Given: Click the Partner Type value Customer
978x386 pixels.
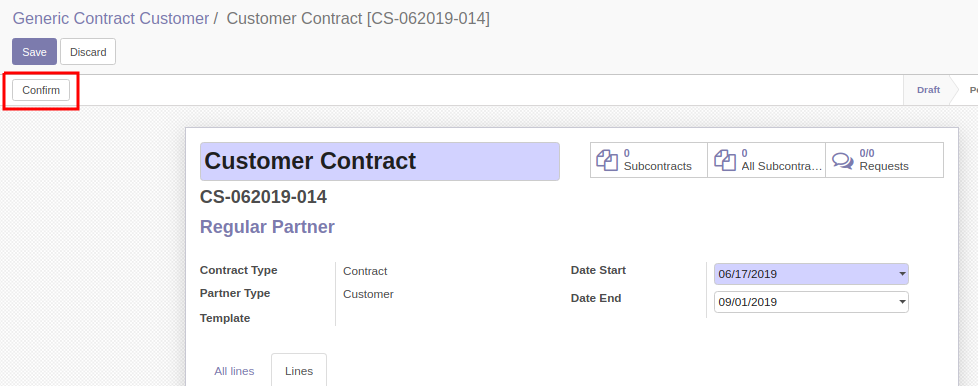Looking at the screenshot, I should coord(369,294).
